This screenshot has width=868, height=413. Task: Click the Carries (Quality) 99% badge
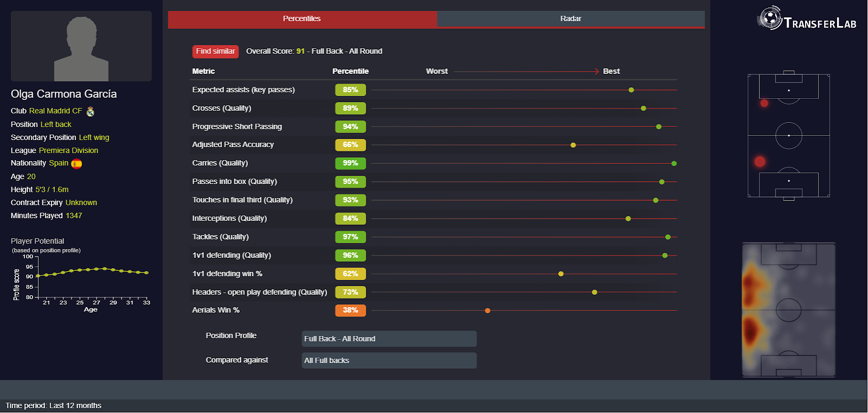point(350,163)
